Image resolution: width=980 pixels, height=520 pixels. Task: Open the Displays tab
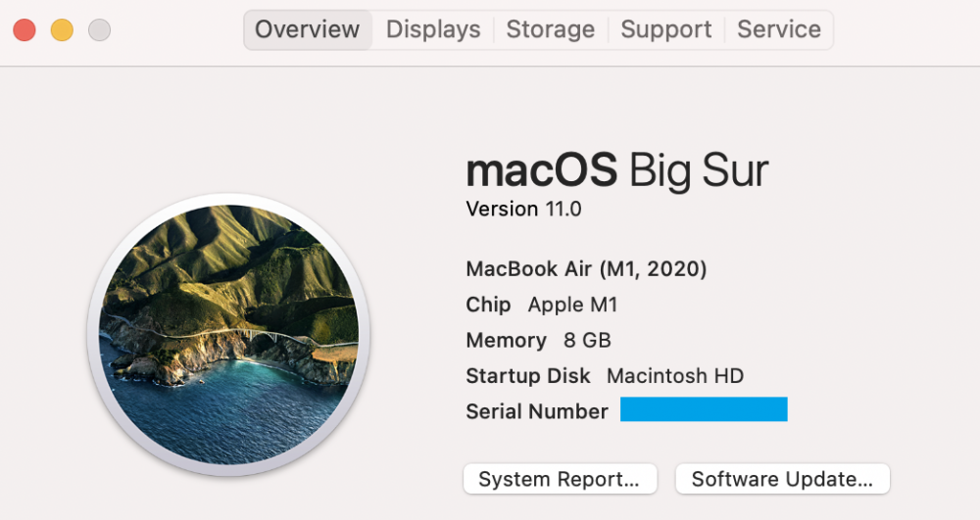coord(433,29)
